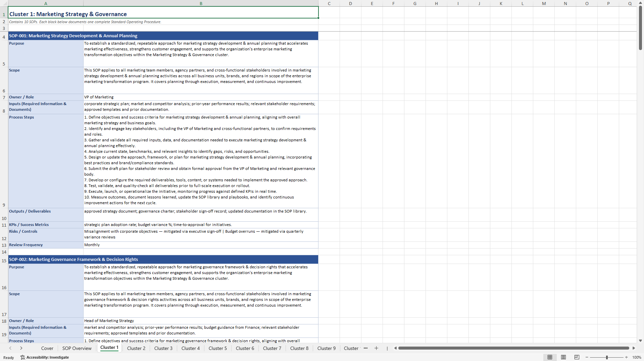This screenshot has width=644, height=361.
Task: Open the Cluster 8 sheet tab
Action: click(x=299, y=348)
